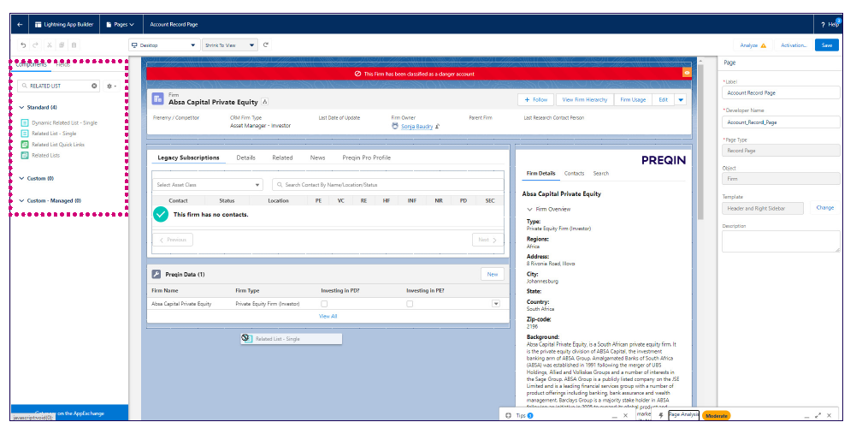
Task: Open the component filter gear menu
Action: [x=111, y=86]
